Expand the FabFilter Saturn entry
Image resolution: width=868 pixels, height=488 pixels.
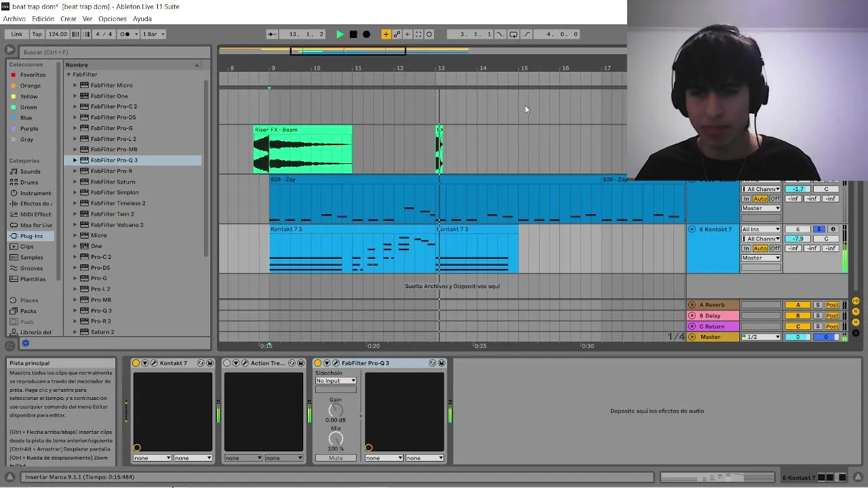point(75,182)
